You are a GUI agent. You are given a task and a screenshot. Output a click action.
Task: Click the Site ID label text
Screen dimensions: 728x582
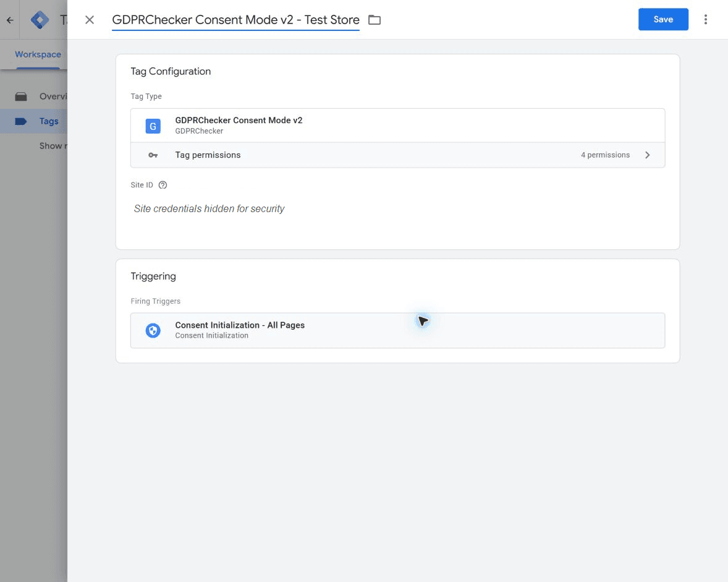pyautogui.click(x=142, y=185)
